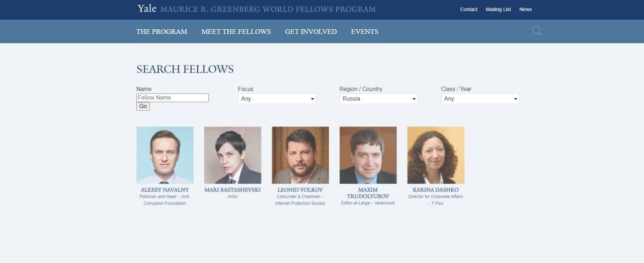This screenshot has width=644, height=263.
Task: Open the Contact link
Action: (468, 9)
